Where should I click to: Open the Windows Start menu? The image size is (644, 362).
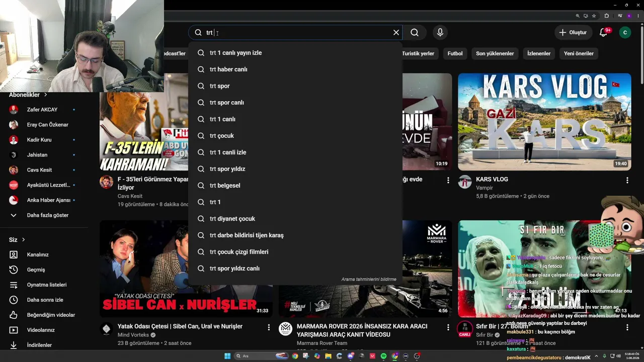(227, 356)
